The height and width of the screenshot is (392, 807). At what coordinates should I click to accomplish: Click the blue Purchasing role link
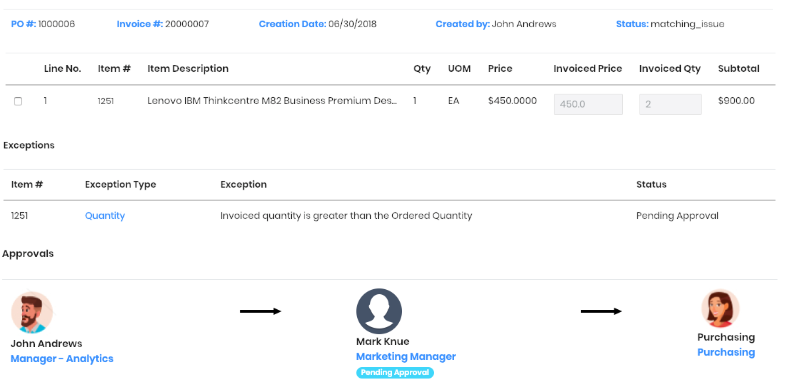(726, 352)
